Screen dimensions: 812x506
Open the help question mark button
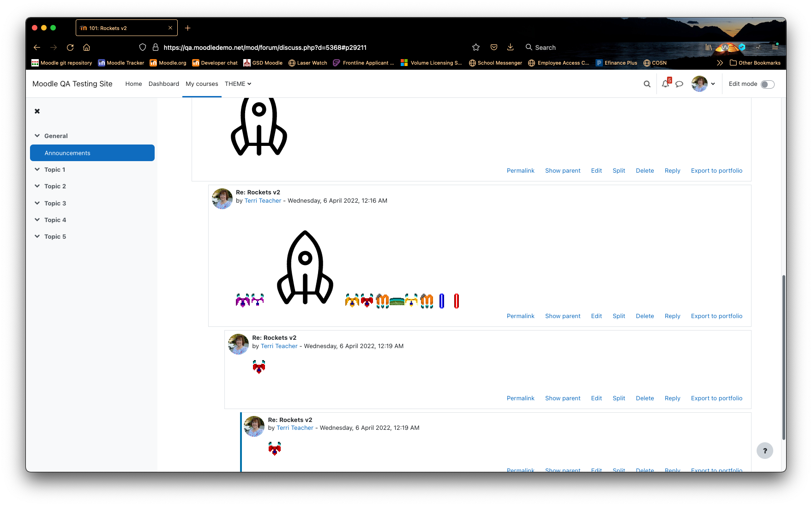point(764,451)
